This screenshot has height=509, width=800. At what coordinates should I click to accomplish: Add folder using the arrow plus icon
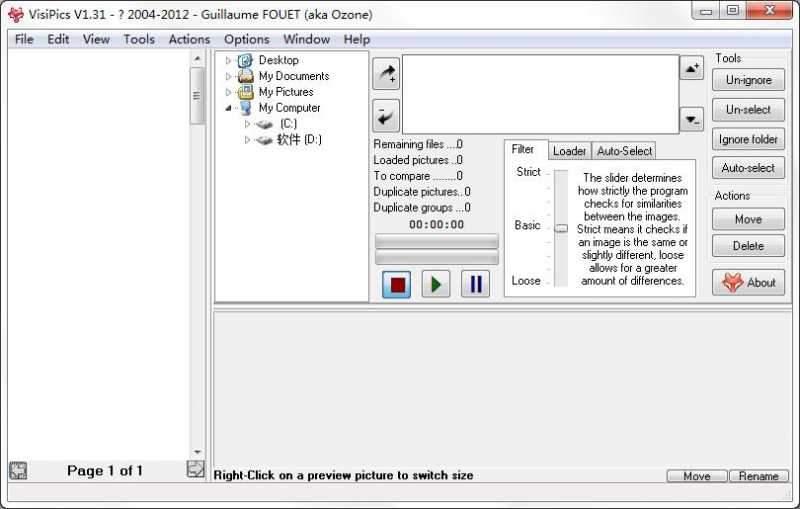[385, 74]
